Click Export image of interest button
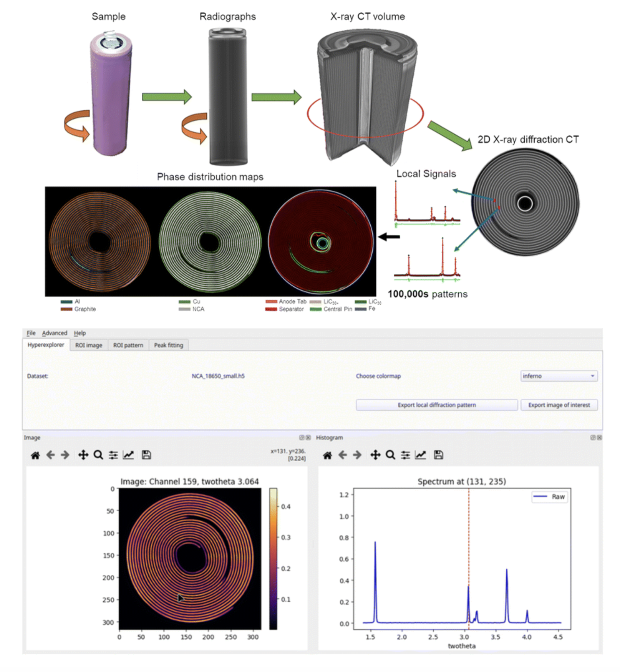This screenshot has height=672, width=620. tap(559, 405)
